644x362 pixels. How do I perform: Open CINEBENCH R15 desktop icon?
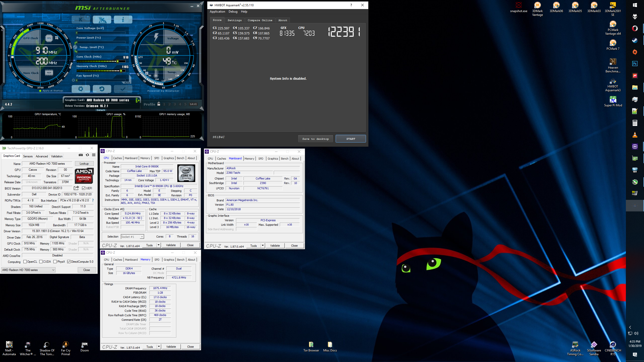pyautogui.click(x=613, y=348)
